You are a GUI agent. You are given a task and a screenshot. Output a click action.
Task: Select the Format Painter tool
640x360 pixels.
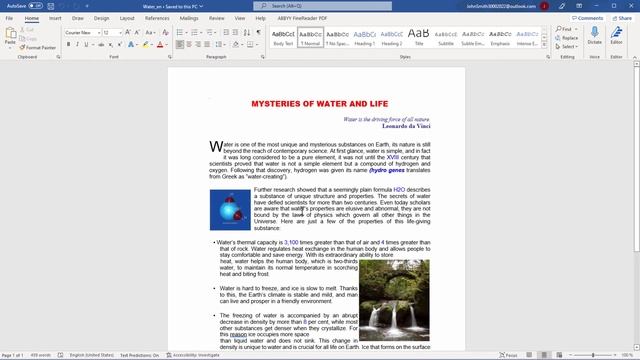click(38, 48)
